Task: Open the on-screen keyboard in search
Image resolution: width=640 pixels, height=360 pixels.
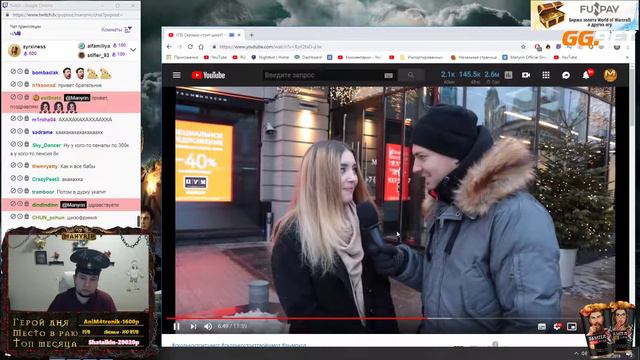Action: pyautogui.click(x=388, y=76)
